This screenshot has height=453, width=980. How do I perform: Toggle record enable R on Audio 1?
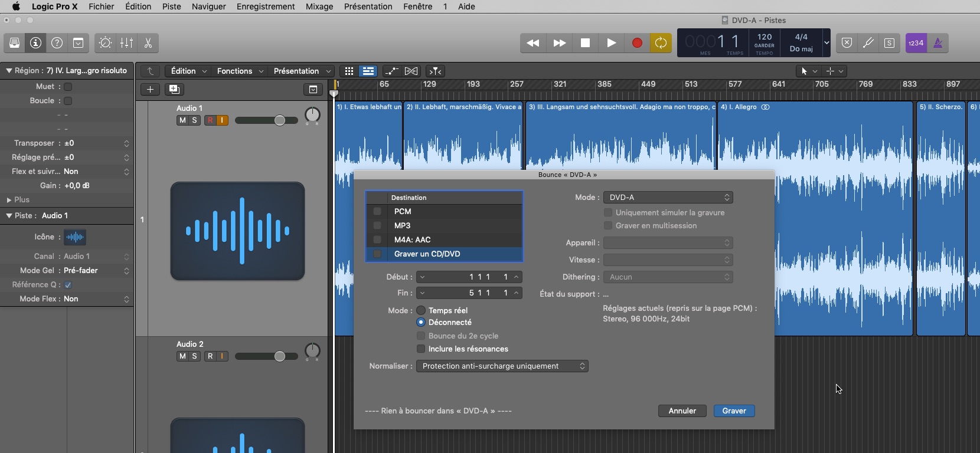210,120
